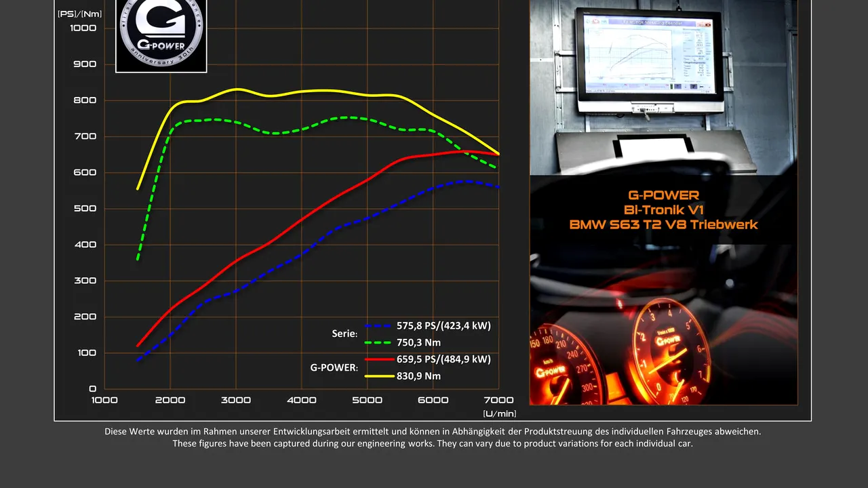Click the y-axis value 800

pyautogui.click(x=85, y=100)
